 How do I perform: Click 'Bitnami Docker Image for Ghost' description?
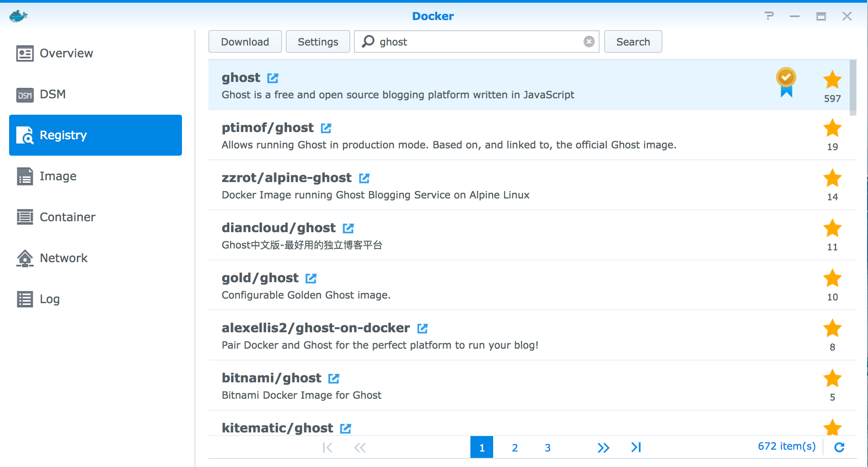click(x=302, y=395)
